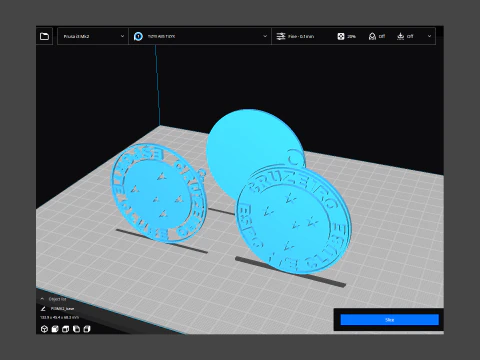
Task: Switch to right side view cube icon
Action: coord(87,329)
